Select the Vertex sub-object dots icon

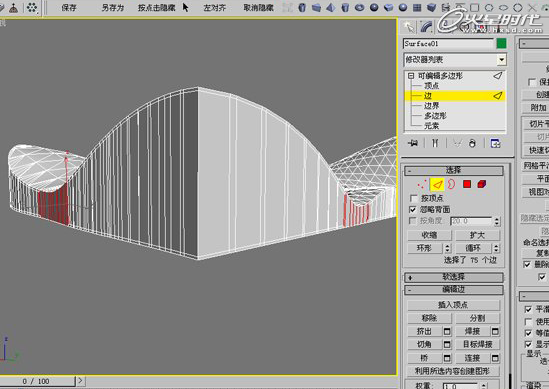click(422, 184)
